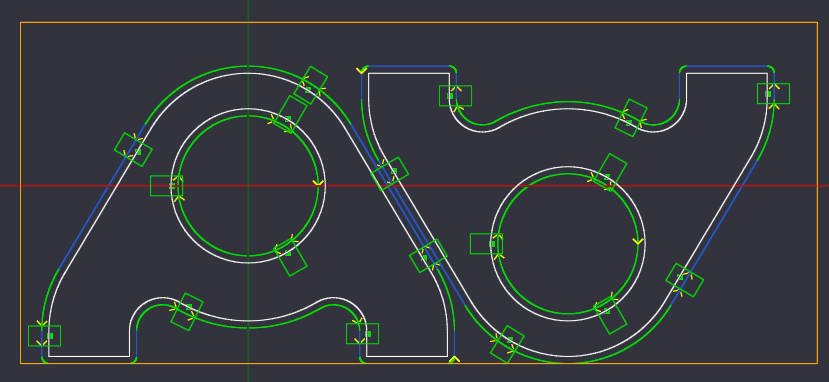Select tab marker at bottom of right circle
Viewport: 829px width, 382px height.
[610, 315]
